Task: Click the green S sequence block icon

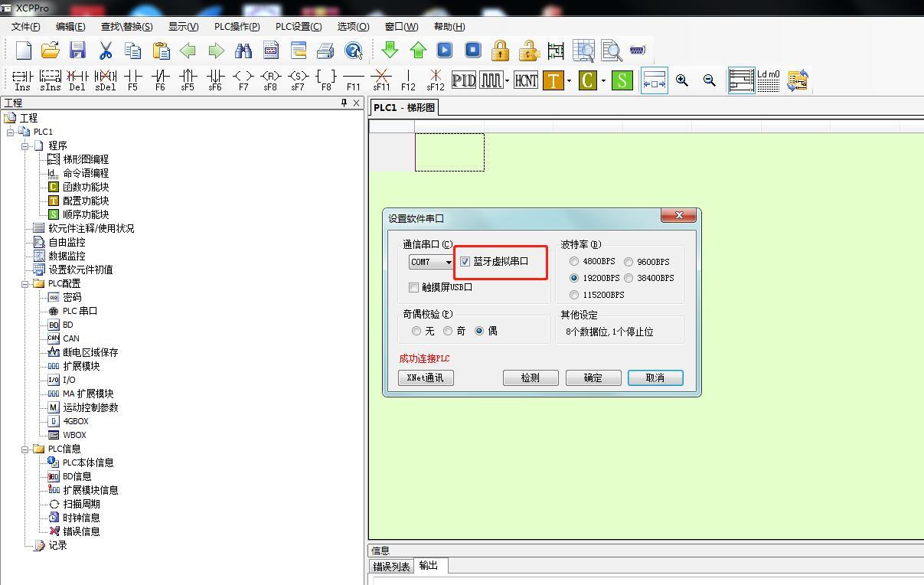Action: [x=622, y=80]
